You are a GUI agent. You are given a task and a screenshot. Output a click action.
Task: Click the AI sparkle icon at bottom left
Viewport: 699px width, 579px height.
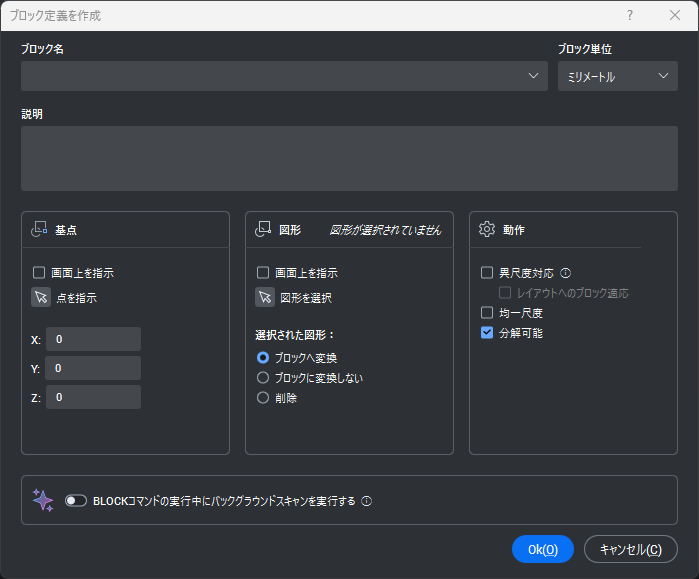(43, 500)
